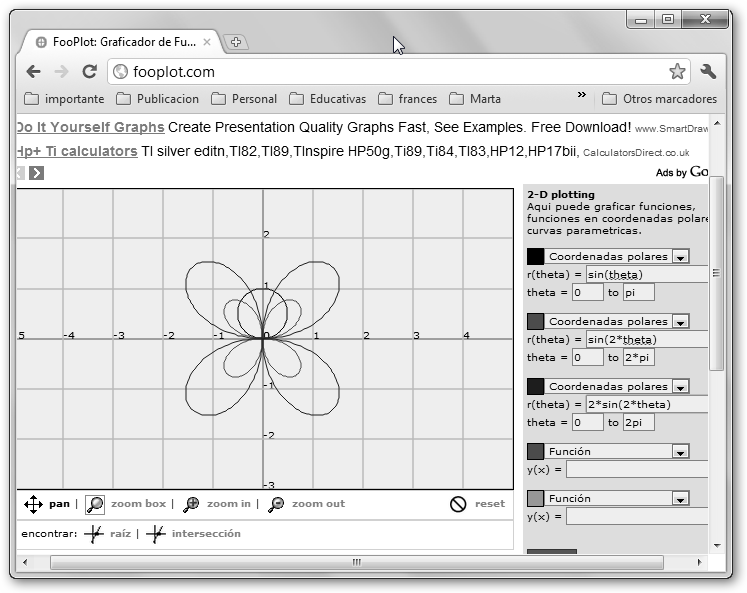Bookmark this page with star icon
Image resolution: width=747 pixels, height=593 pixels.
[677, 72]
